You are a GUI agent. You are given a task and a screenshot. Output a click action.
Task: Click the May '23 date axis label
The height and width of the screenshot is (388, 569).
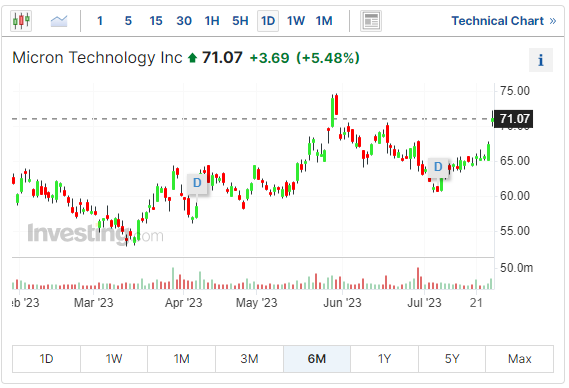tap(257, 302)
